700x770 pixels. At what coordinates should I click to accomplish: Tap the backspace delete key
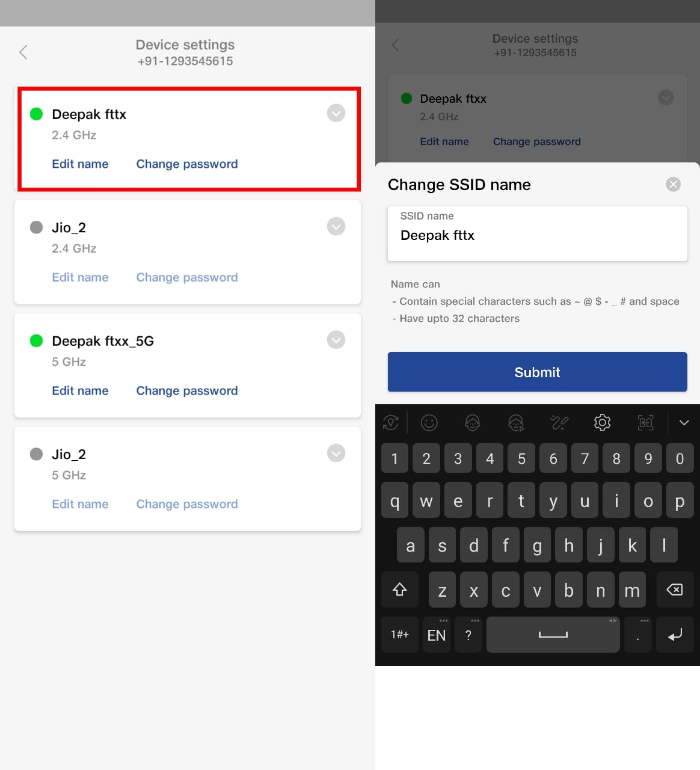pos(675,590)
